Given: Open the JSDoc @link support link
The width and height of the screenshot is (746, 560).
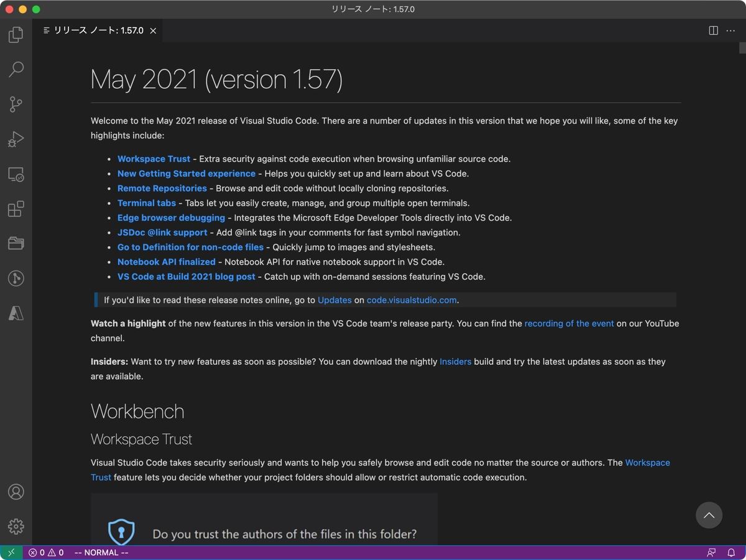Looking at the screenshot, I should pos(162,232).
